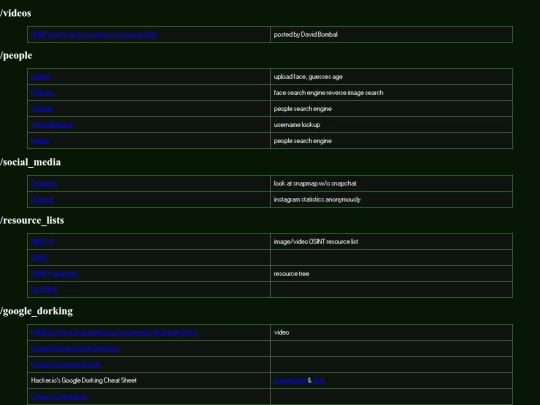The height and width of the screenshot is (405, 540).
Task: Open the Intelius link in the /people table
Action: (x=40, y=141)
